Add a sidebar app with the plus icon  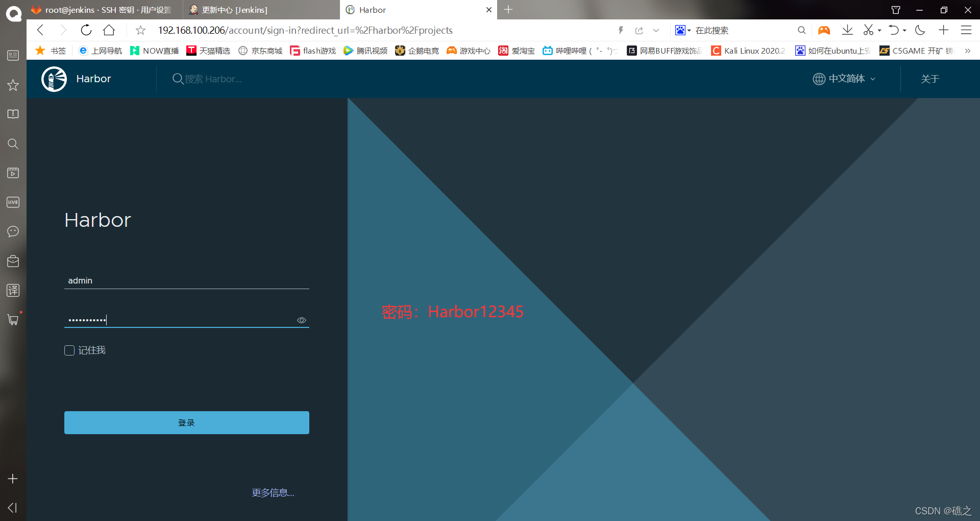[x=13, y=479]
